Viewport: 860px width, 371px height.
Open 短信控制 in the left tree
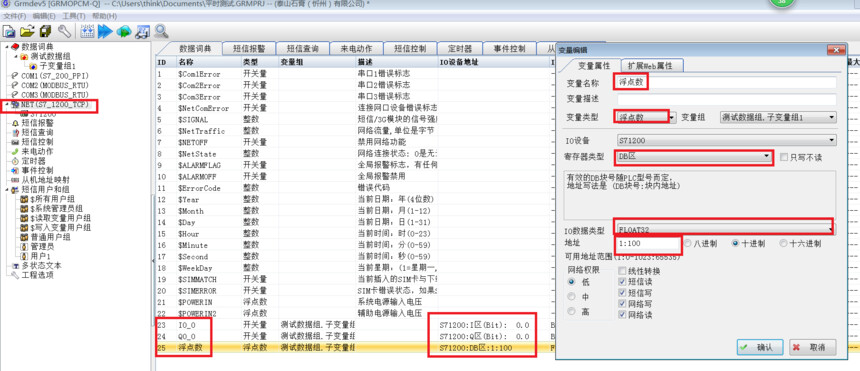(x=37, y=142)
